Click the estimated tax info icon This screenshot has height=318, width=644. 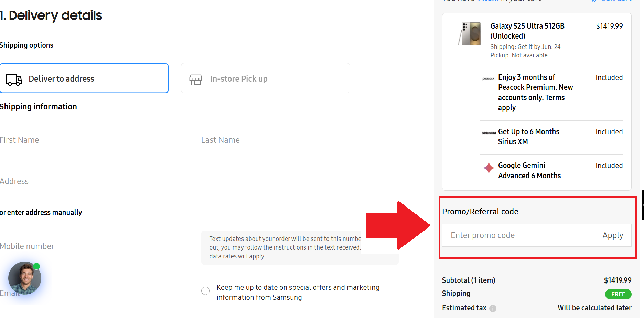(x=493, y=308)
